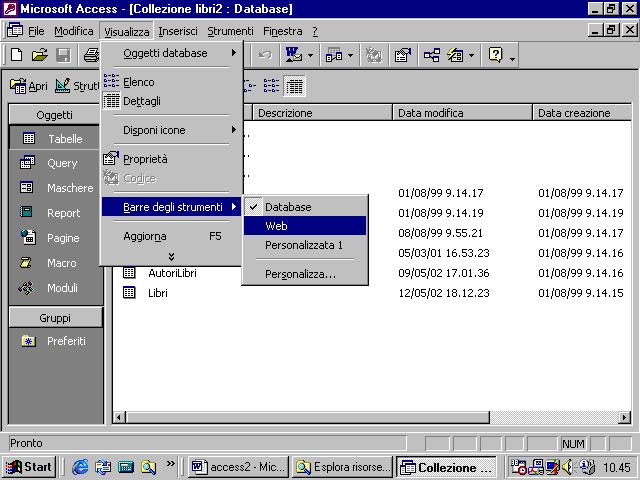The height and width of the screenshot is (480, 640).
Task: Click the Code toolbar icon
Action: (x=373, y=55)
